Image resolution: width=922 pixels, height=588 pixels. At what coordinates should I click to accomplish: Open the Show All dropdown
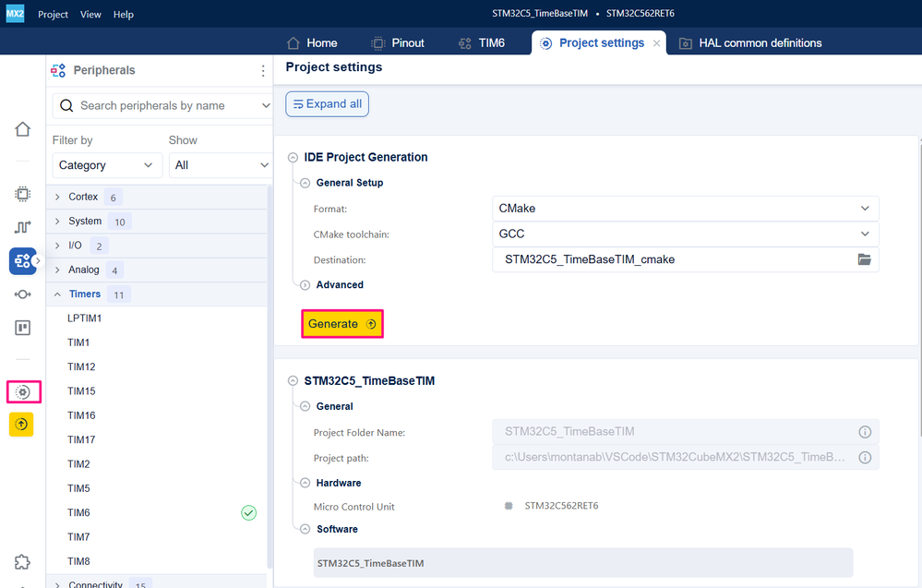(x=220, y=165)
